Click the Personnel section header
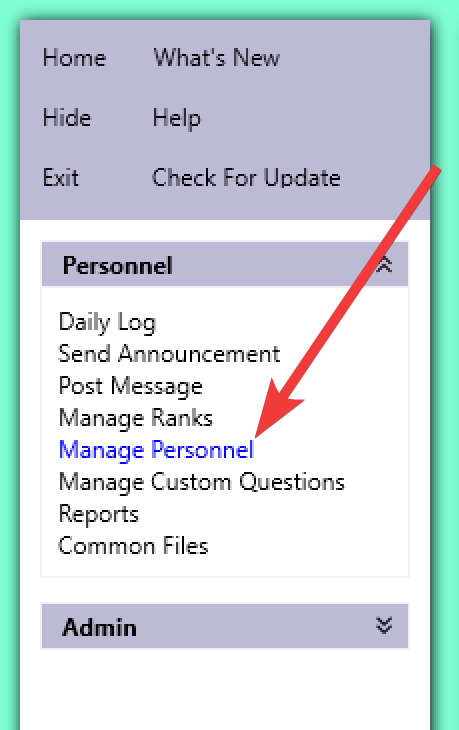 tap(225, 264)
